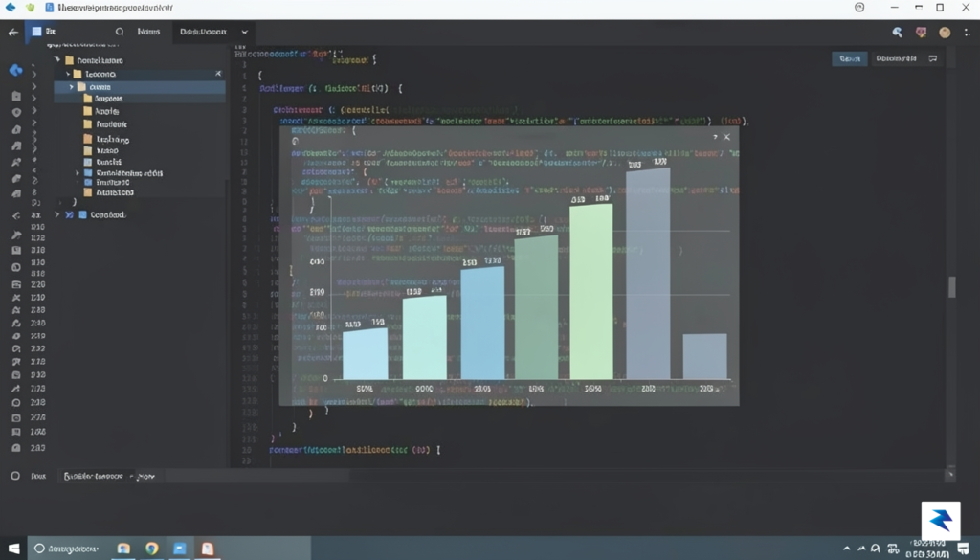Close the bar chart popup
This screenshot has width=980, height=560.
tap(726, 137)
